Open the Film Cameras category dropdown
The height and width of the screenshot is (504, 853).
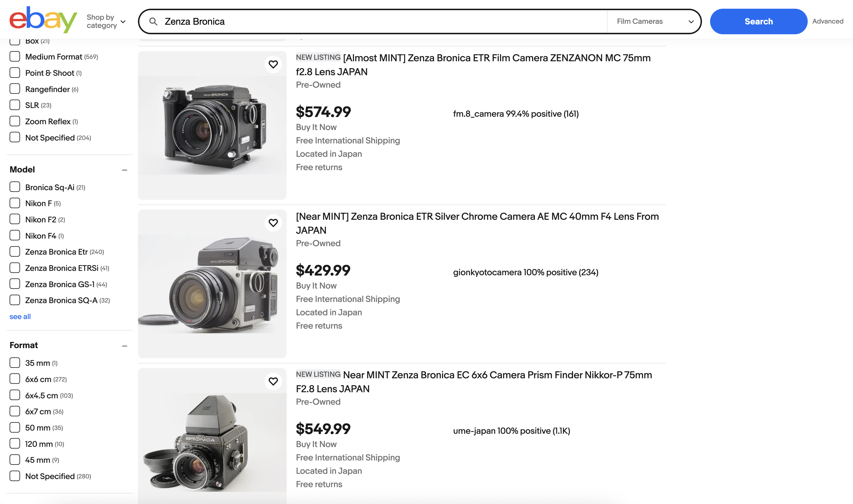point(654,21)
